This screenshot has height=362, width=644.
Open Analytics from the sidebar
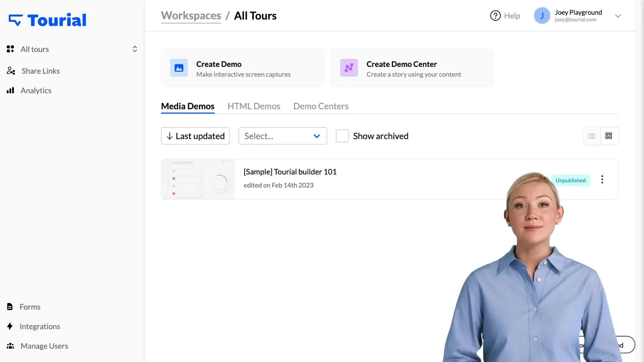click(x=36, y=90)
